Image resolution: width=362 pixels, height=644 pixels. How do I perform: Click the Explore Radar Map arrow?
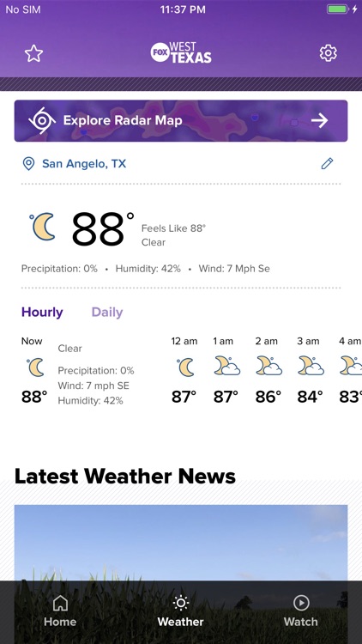point(319,121)
